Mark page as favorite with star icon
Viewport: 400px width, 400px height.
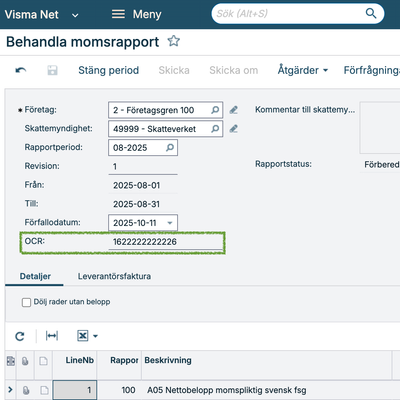click(174, 41)
